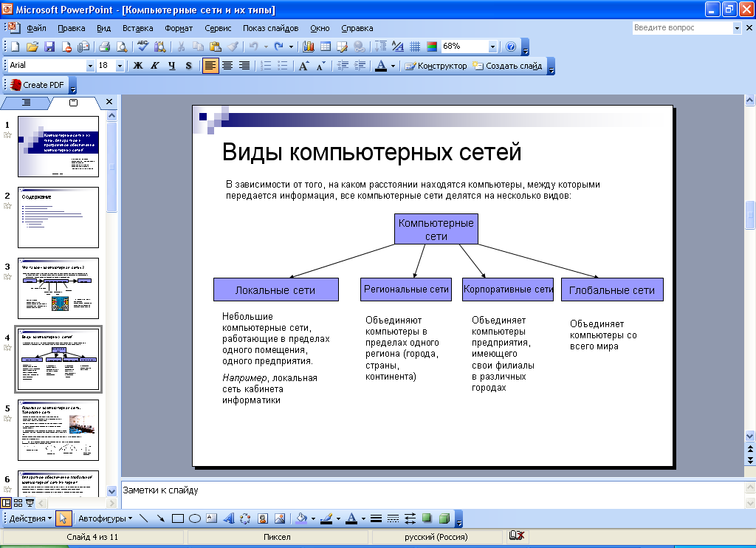Open the Arial font name dropdown
The width and height of the screenshot is (756, 548).
pyautogui.click(x=91, y=66)
